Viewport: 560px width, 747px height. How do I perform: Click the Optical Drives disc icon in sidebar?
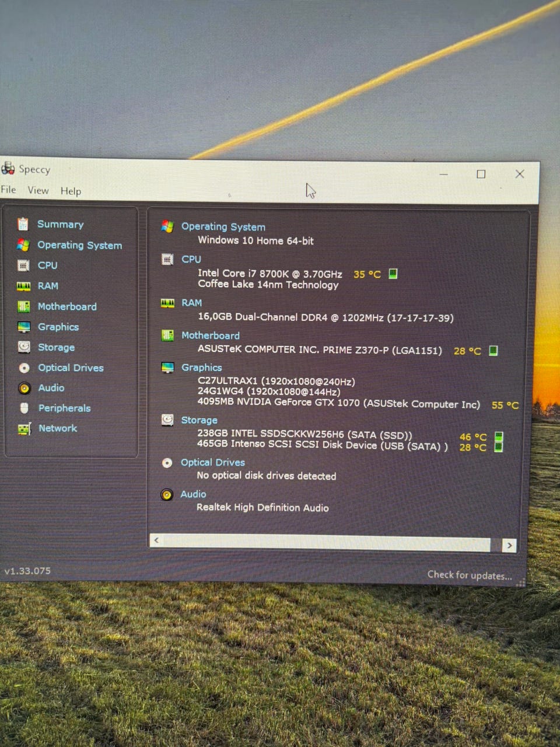click(x=24, y=368)
